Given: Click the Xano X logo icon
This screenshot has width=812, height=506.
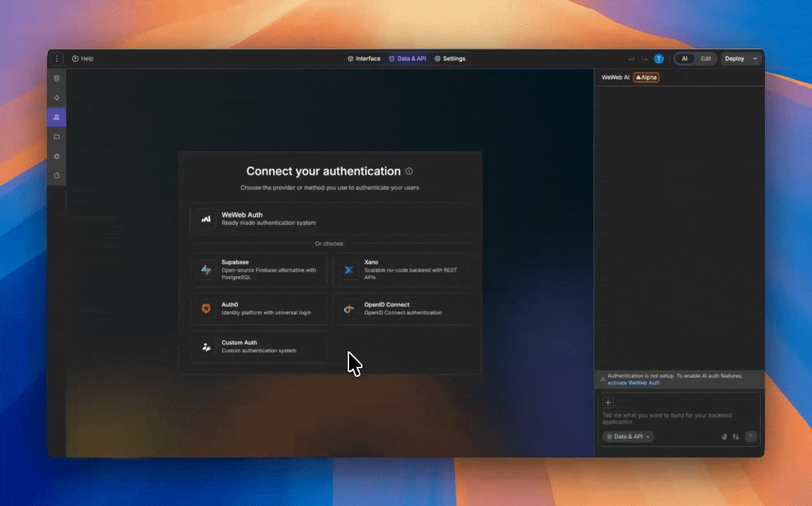Looking at the screenshot, I should pyautogui.click(x=349, y=270).
